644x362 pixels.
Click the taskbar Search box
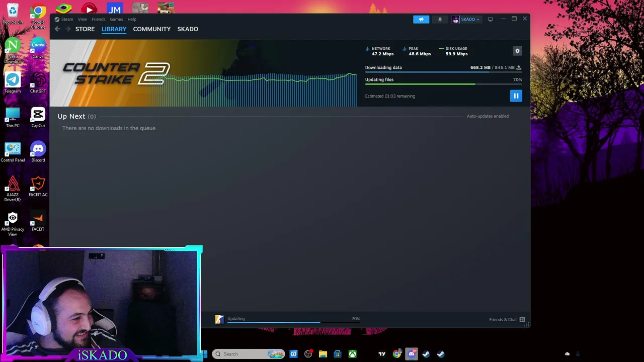249,354
